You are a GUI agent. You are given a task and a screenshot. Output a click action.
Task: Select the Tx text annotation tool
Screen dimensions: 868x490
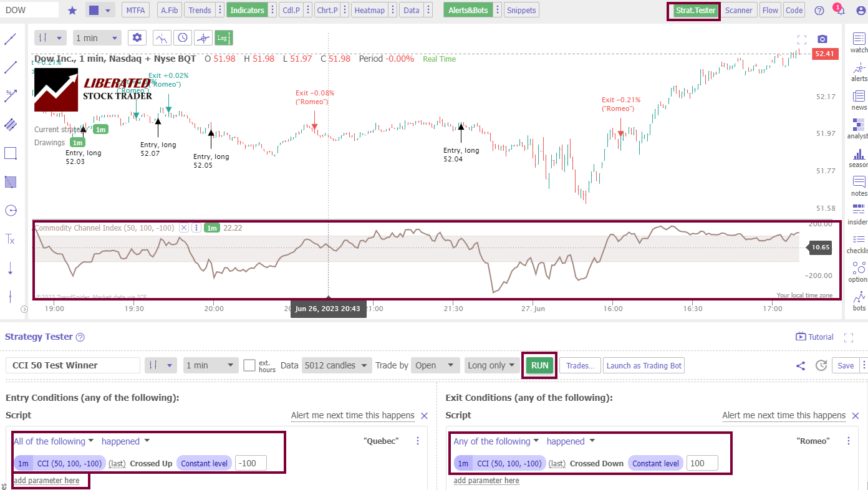(x=11, y=239)
